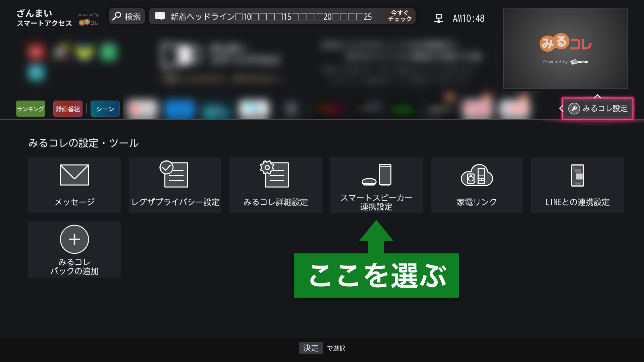Select the シーン tab
Screen dimensions: 644x362
(x=105, y=109)
